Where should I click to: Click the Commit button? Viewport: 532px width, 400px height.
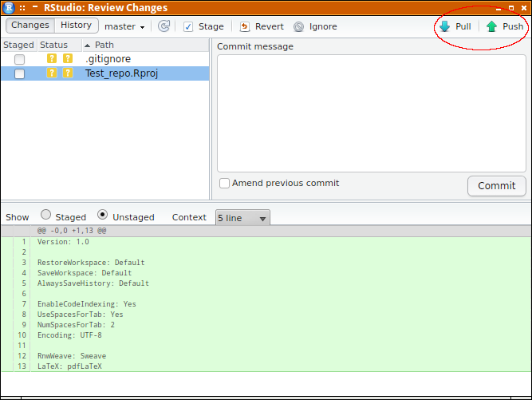click(496, 186)
